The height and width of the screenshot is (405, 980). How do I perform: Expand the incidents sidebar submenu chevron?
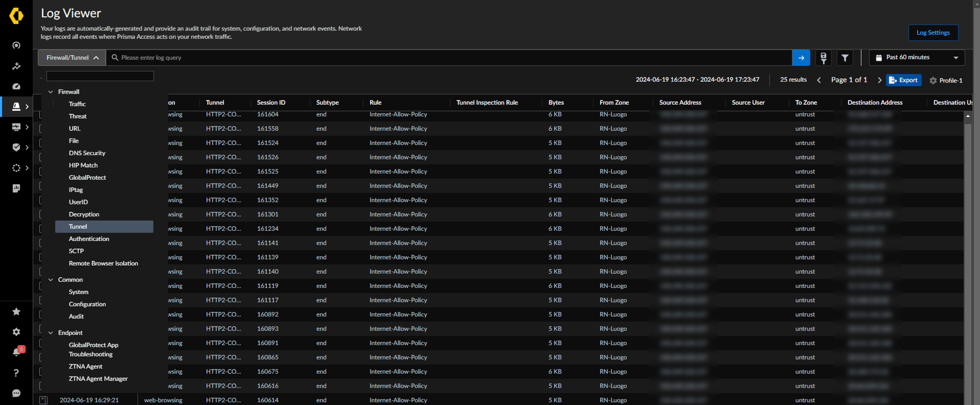(x=27, y=107)
